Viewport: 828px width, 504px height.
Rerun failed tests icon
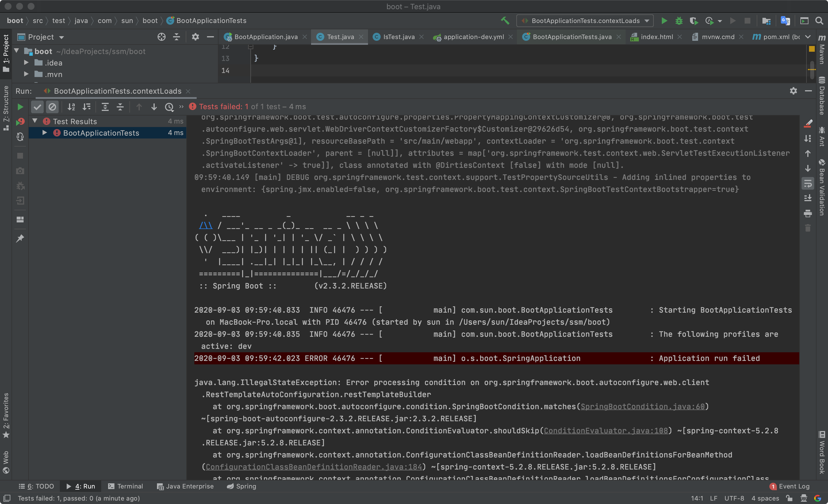(x=20, y=122)
